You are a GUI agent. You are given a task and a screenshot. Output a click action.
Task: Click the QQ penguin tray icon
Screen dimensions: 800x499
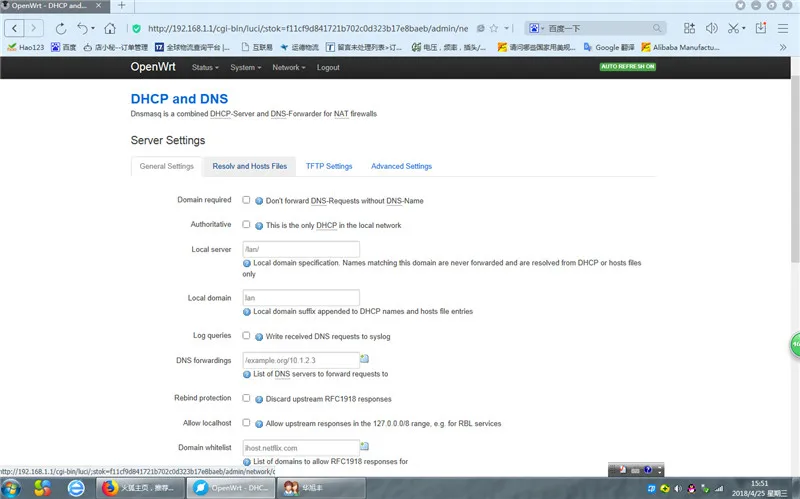click(691, 489)
